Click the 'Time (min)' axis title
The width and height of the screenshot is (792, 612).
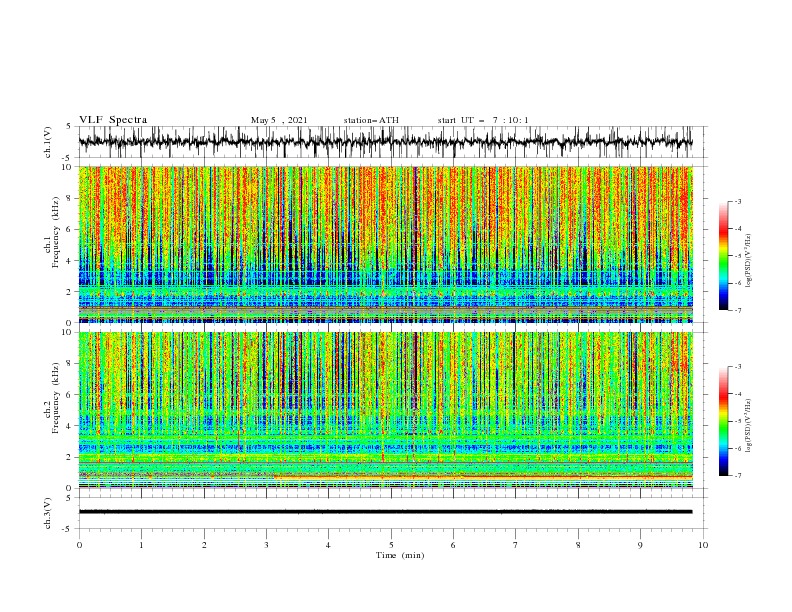pyautogui.click(x=400, y=555)
